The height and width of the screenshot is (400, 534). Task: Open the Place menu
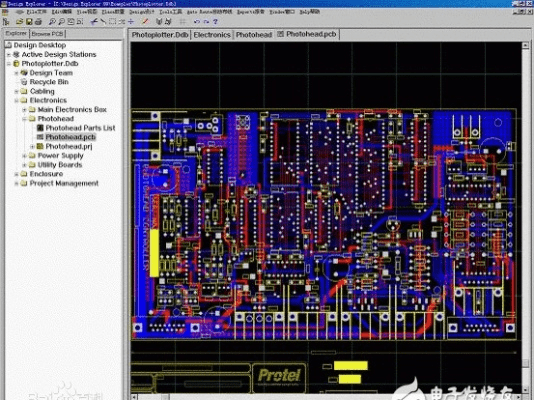coord(113,12)
